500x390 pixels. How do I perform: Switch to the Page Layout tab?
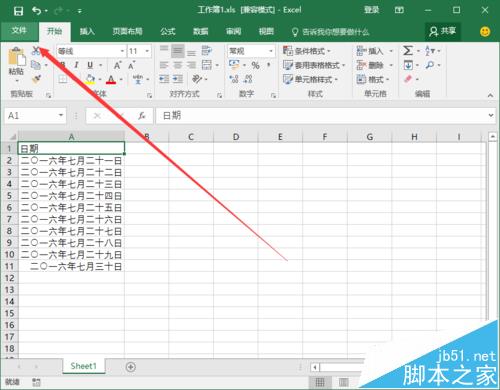tap(127, 32)
